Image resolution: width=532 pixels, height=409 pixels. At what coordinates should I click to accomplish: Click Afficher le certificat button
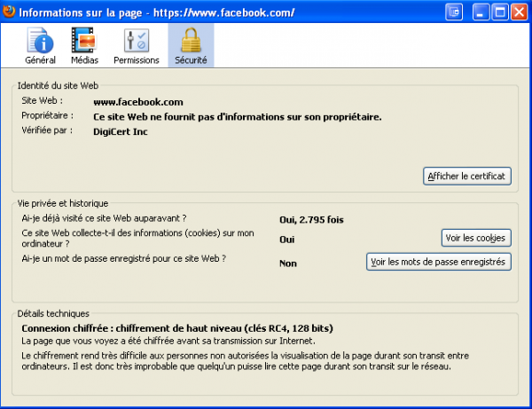467,176
